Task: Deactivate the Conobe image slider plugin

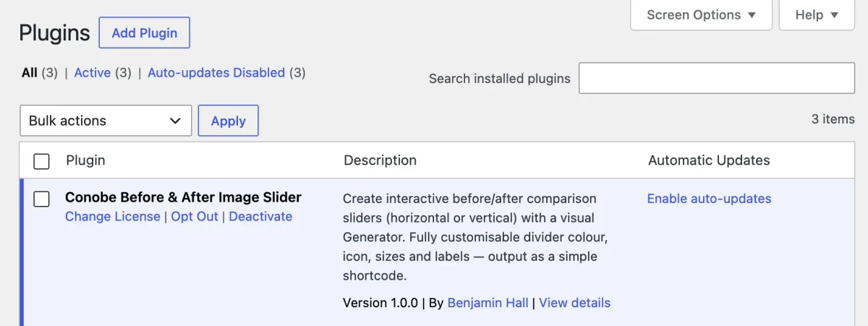Action: 260,216
